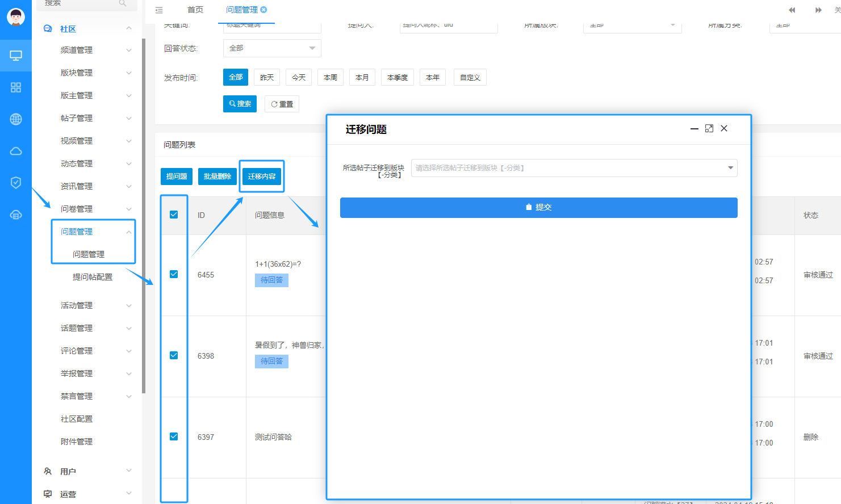Click the blue 提交 button

pos(539,207)
